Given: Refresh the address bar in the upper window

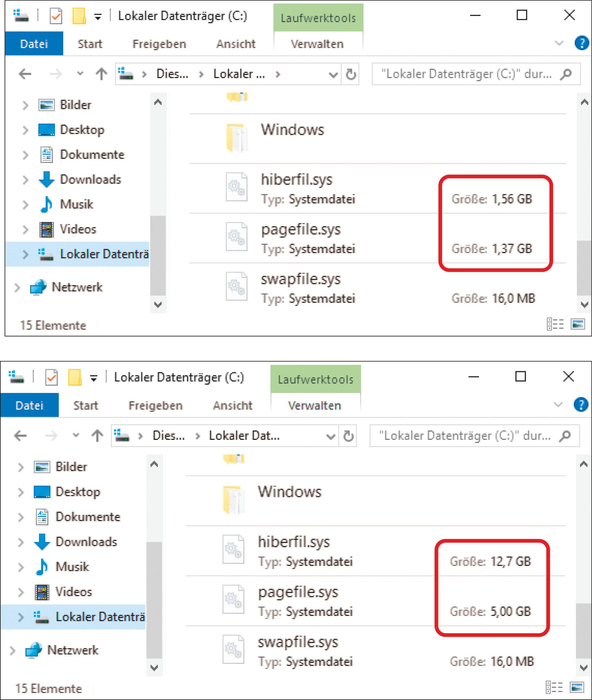Looking at the screenshot, I should point(351,74).
